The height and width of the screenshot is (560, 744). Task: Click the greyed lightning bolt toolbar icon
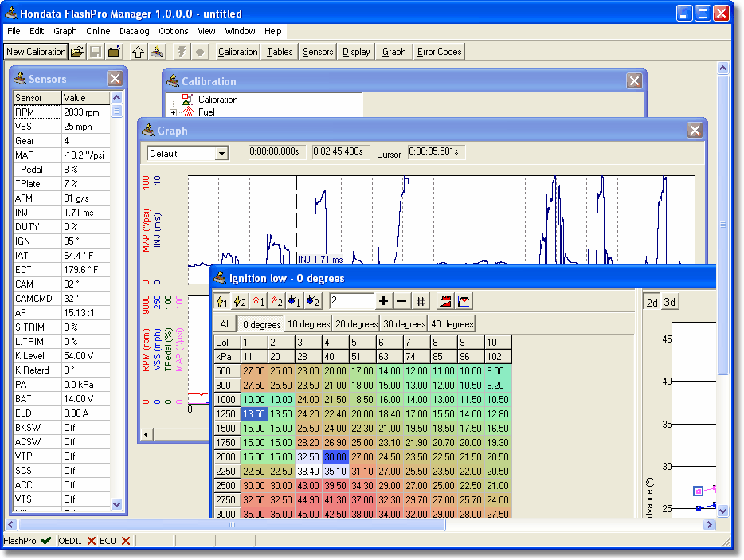point(182,52)
